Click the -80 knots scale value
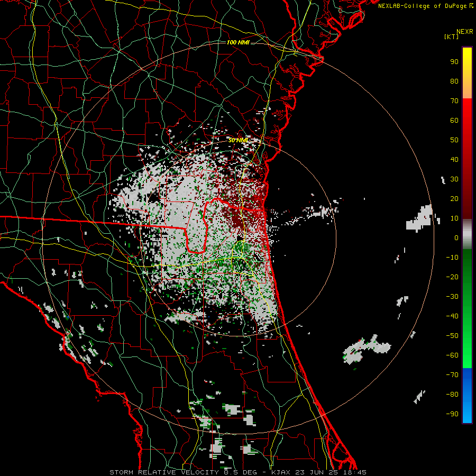 tap(452, 395)
